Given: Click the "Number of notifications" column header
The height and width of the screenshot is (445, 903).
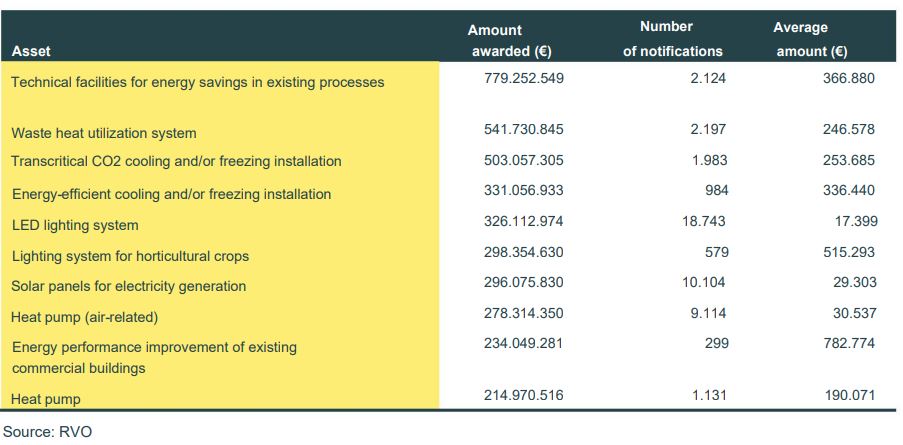Looking at the screenshot, I should (672, 39).
